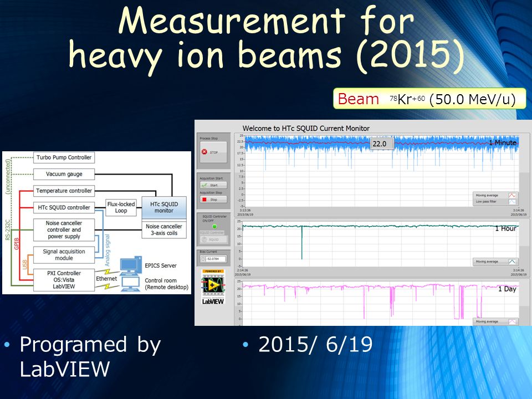
Task: Click the vertical 'Analog signal' label
Action: (x=107, y=250)
